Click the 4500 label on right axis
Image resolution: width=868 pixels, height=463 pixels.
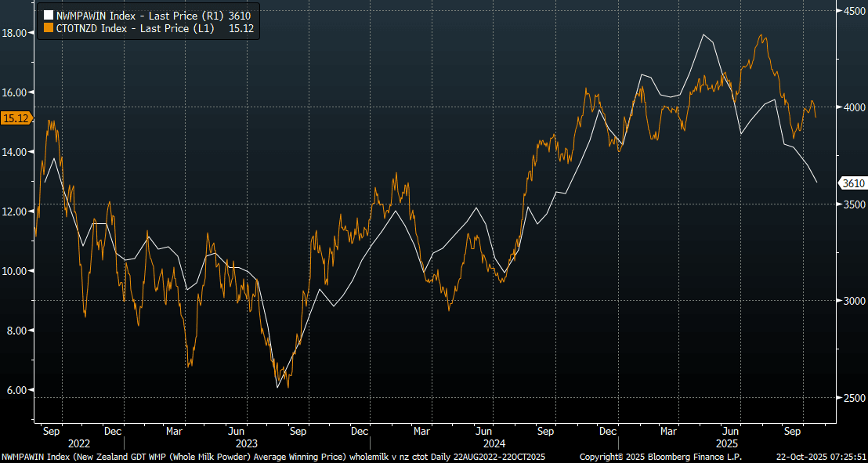(853, 10)
